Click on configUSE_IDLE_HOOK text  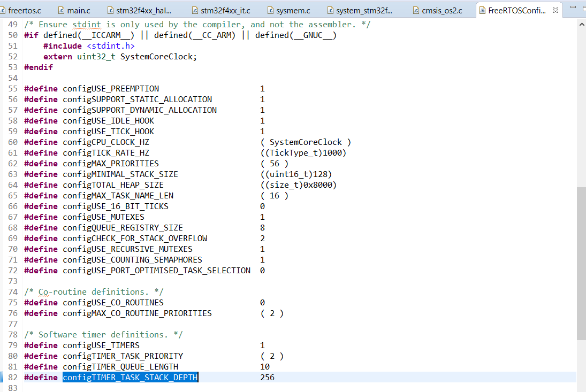[x=109, y=120]
